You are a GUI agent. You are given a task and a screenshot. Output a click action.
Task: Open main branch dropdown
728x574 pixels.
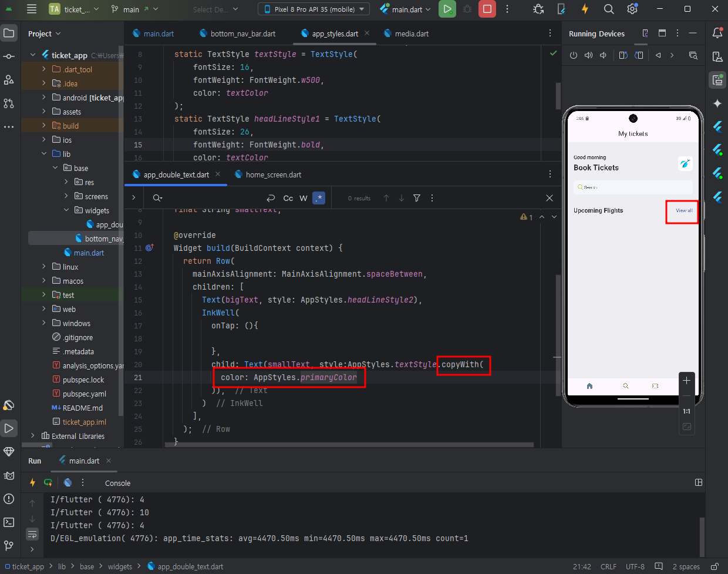coord(134,9)
